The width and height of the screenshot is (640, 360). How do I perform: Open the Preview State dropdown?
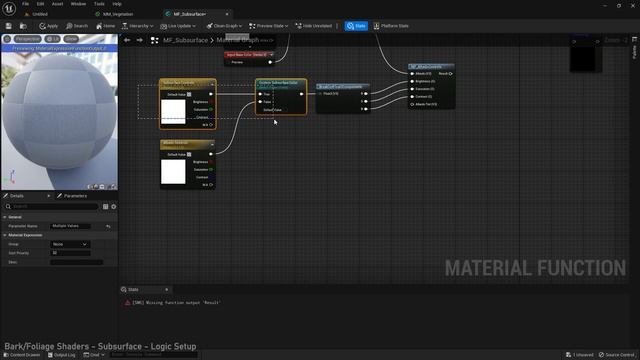[268, 26]
